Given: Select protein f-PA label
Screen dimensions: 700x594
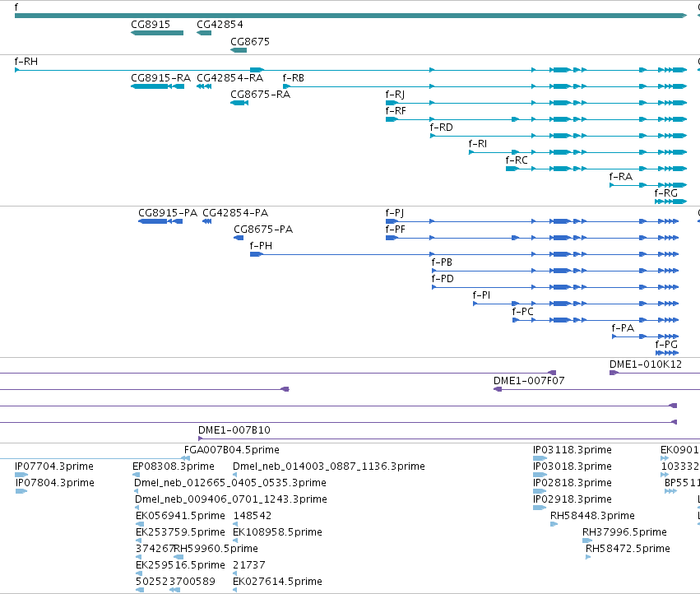Looking at the screenshot, I should (623, 328).
